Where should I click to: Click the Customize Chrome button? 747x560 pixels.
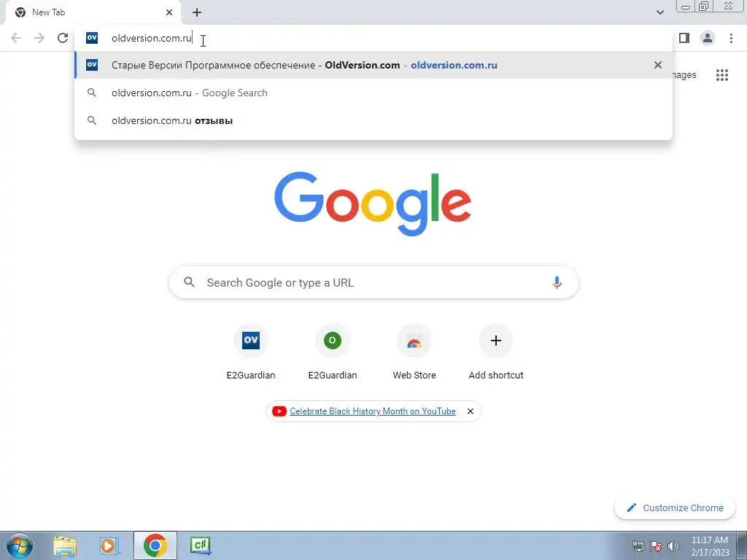(x=676, y=507)
